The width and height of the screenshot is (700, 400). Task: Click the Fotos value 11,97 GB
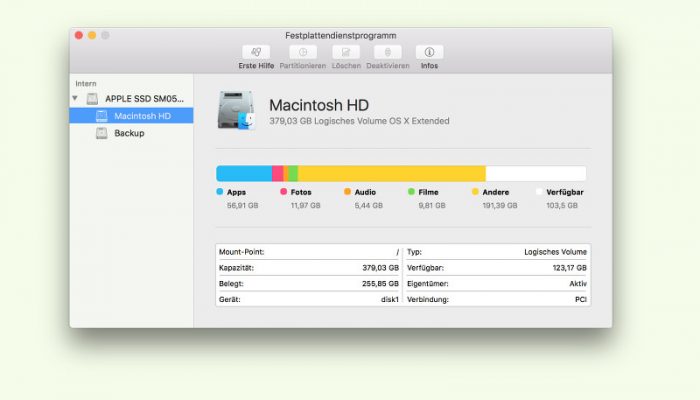pos(305,205)
